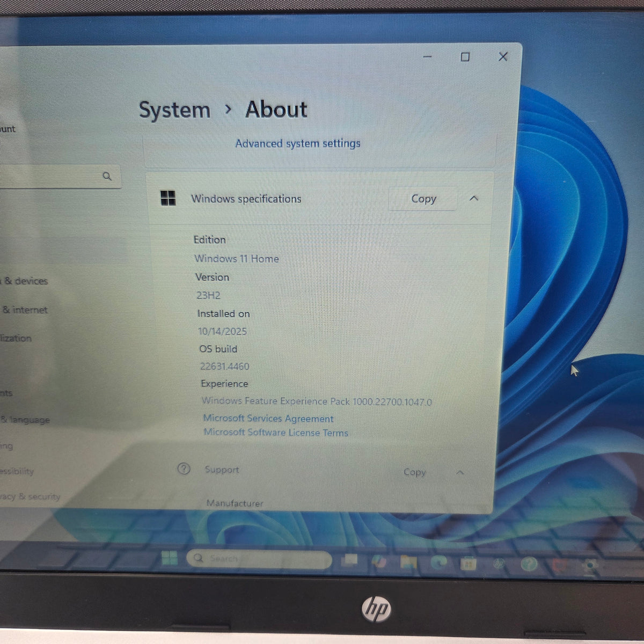Select the Windows Feature Experience Pack value
Screen dimensions: 644x644
(x=317, y=401)
